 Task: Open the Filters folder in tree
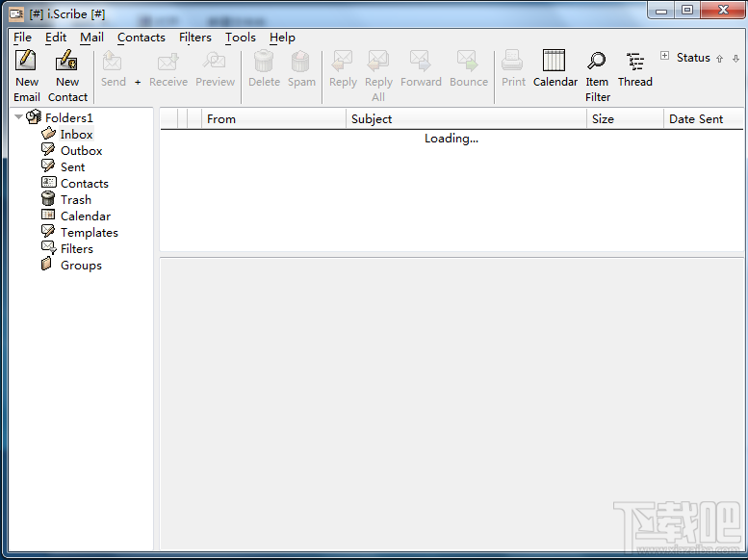click(77, 248)
